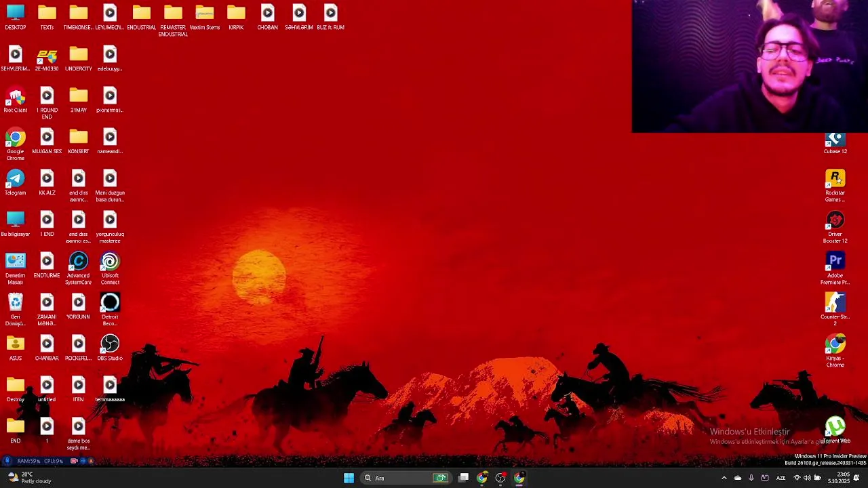Select the Detroit Become Human shortcut
868x488 pixels.
point(110,310)
